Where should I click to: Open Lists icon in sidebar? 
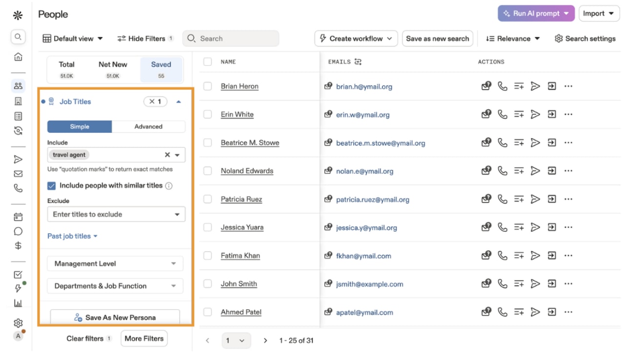point(18,116)
